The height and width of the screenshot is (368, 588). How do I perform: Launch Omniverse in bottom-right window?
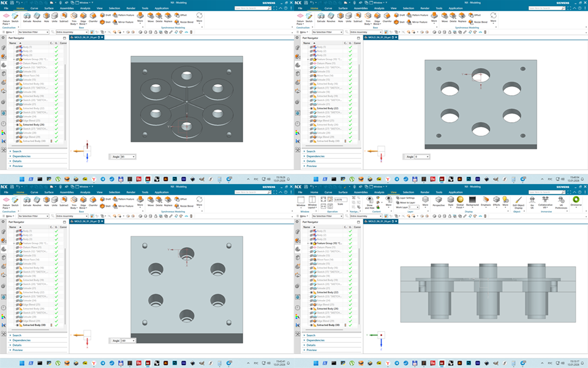click(x=576, y=201)
